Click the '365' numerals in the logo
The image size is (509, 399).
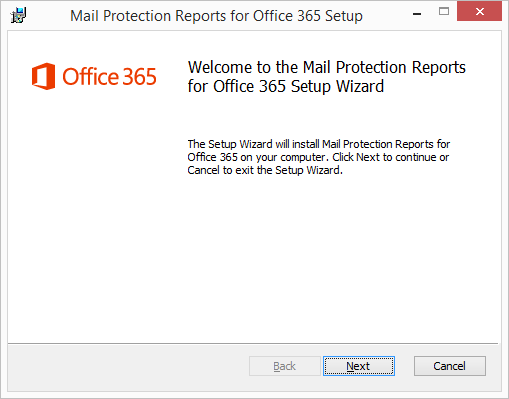click(x=139, y=77)
